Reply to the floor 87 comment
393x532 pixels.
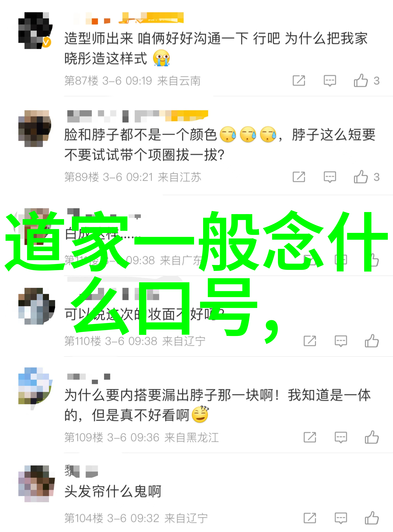(330, 81)
